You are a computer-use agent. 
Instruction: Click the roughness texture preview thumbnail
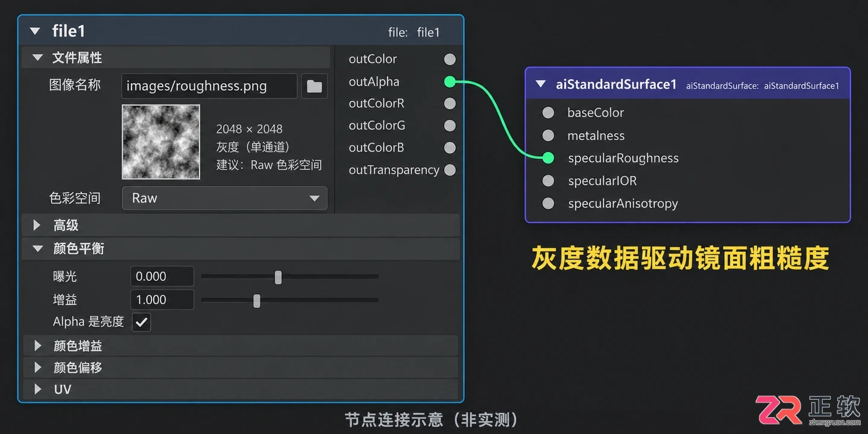(161, 142)
